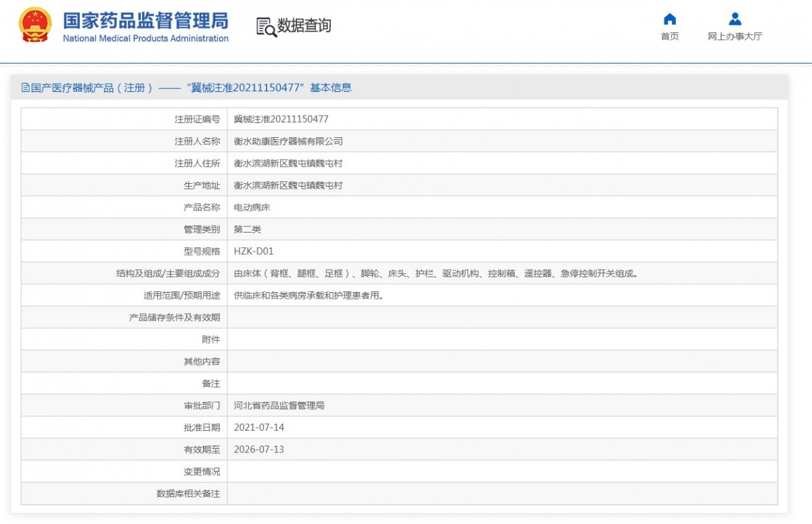
Task: Click the 数据查询 heading text
Action: click(304, 26)
